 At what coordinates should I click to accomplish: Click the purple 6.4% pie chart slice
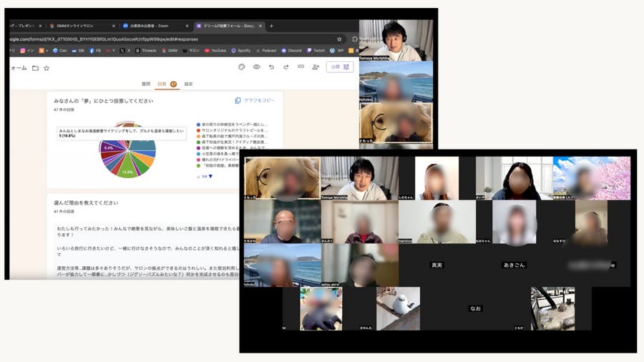(109, 148)
